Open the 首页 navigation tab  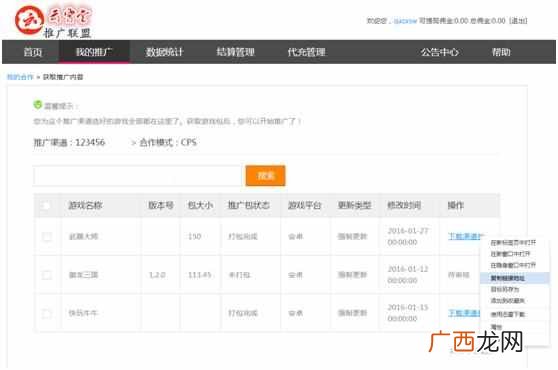click(33, 52)
